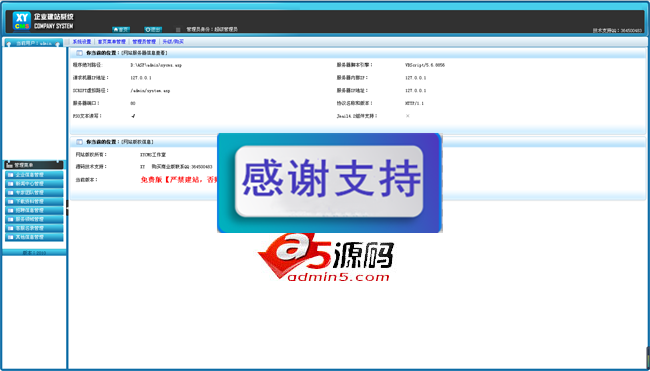Click the /admin/system.asp virtual path value
The width and height of the screenshot is (650, 371).
tap(150, 90)
